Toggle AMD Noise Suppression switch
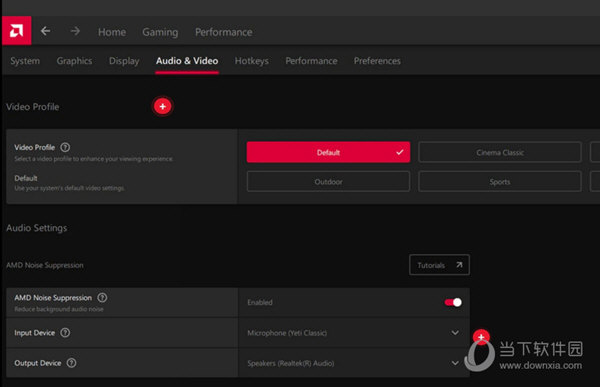This screenshot has height=387, width=600. (453, 302)
